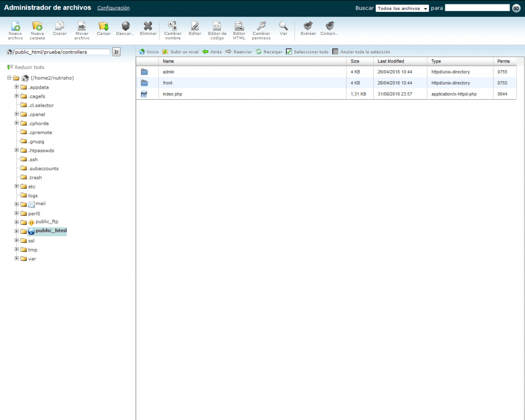Click the index.php PHP file icon
The width and height of the screenshot is (525, 420).
[x=144, y=94]
